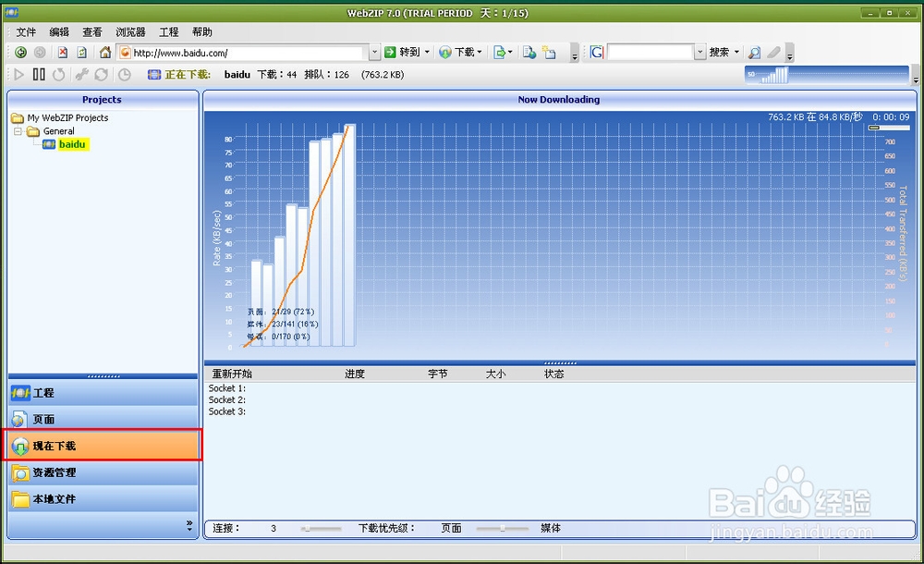
Task: Pause the current download
Action: click(39, 74)
